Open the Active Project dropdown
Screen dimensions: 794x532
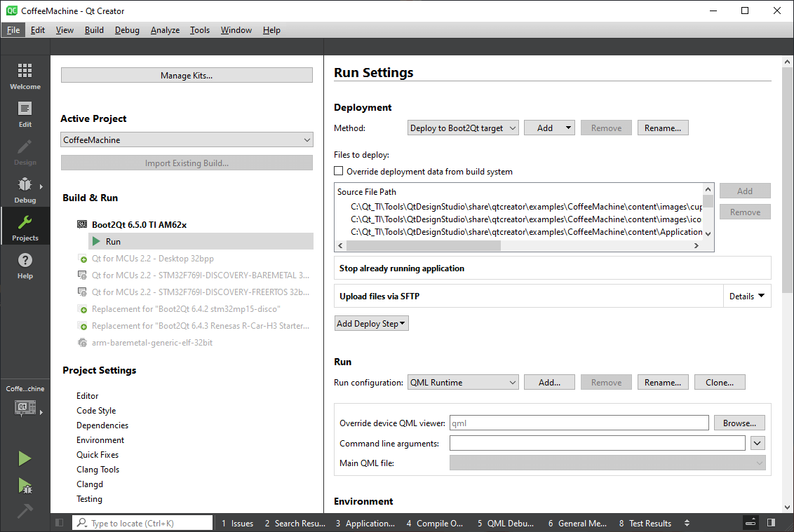187,140
